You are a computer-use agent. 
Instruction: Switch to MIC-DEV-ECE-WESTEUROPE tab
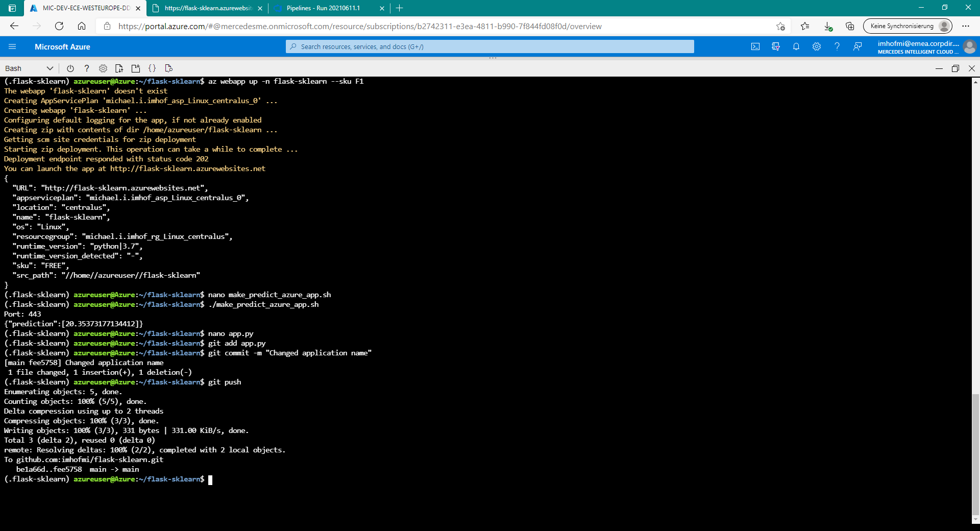tap(85, 8)
